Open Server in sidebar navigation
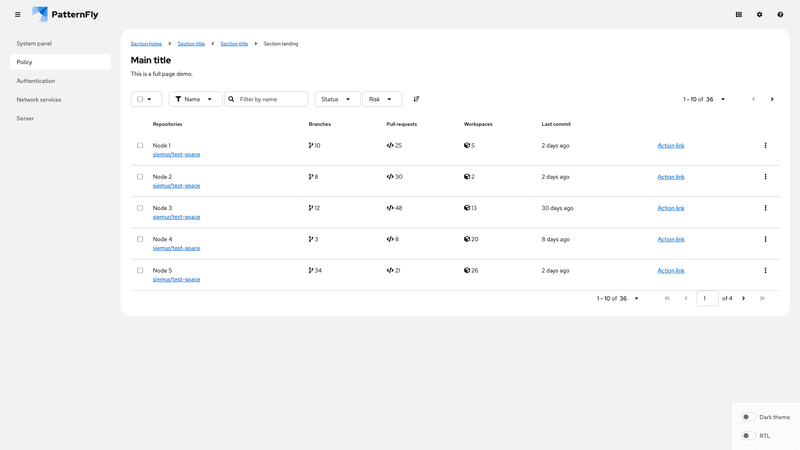The image size is (800, 450). tap(60, 118)
